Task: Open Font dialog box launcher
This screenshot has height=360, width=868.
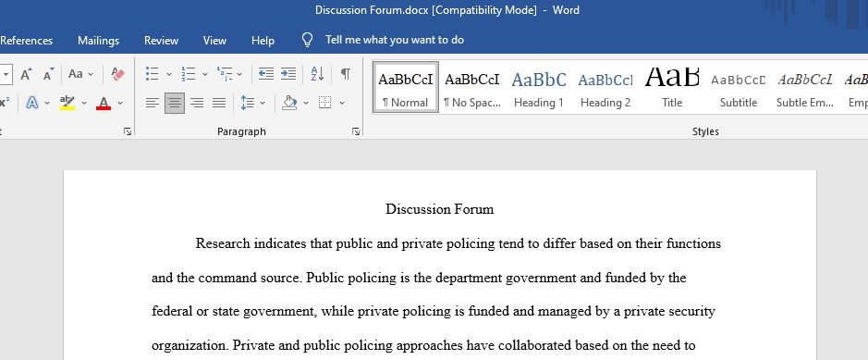Action: click(128, 131)
